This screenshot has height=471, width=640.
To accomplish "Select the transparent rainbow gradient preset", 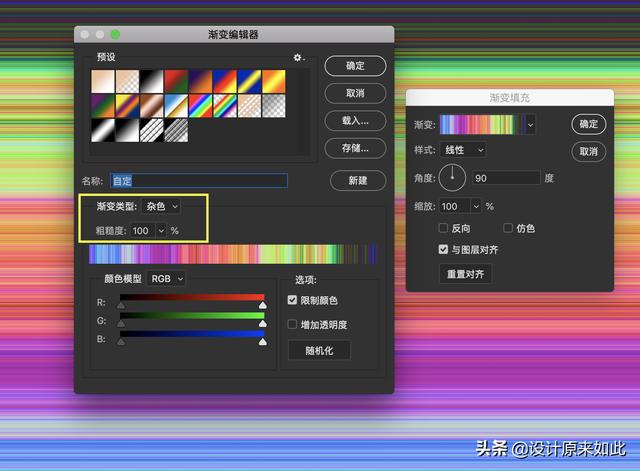I will pyautogui.click(x=225, y=106).
